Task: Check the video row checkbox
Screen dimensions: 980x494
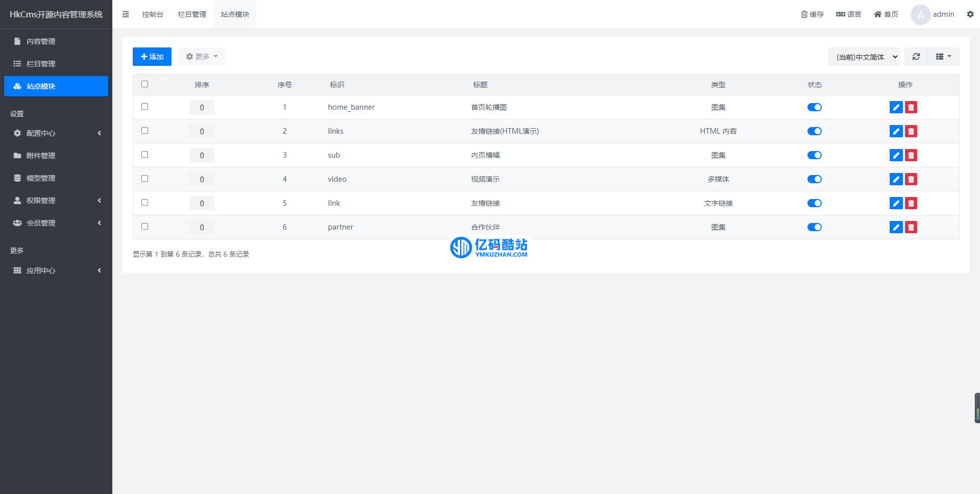Action: (x=144, y=179)
